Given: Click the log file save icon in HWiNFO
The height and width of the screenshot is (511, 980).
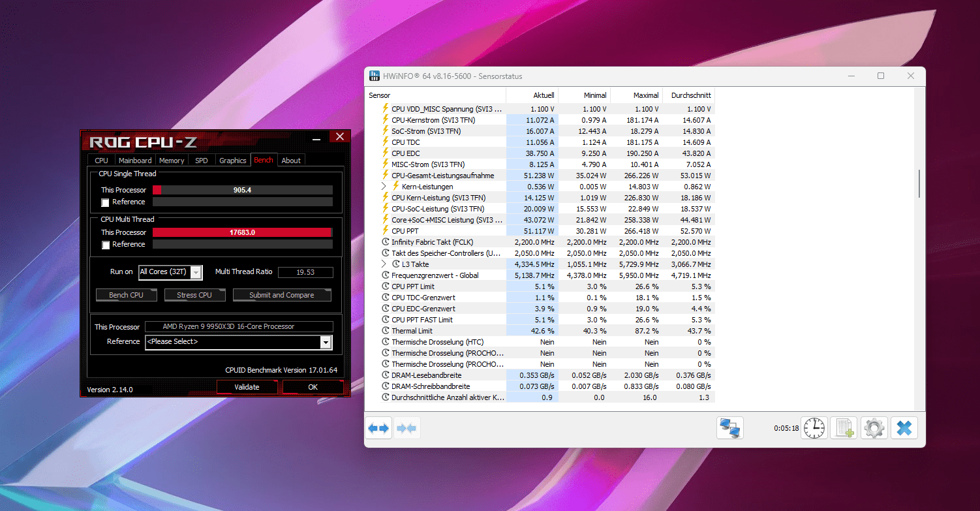Looking at the screenshot, I should 843,428.
